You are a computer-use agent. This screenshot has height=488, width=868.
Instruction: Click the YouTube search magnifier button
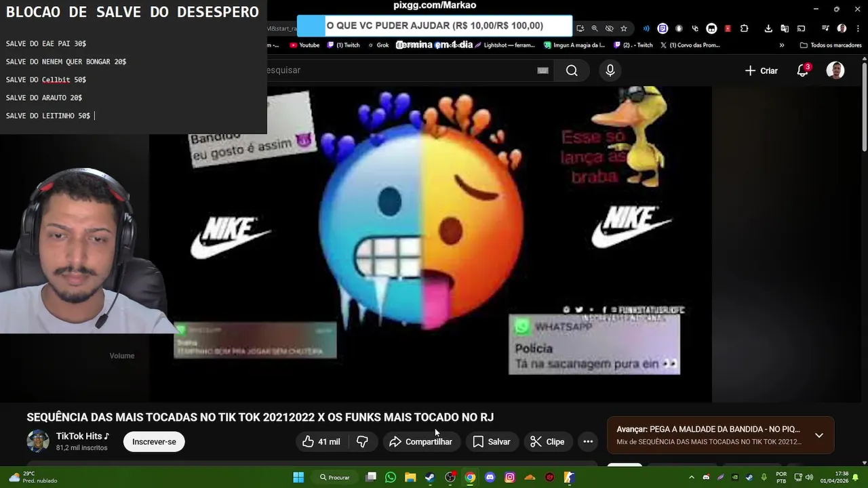572,70
